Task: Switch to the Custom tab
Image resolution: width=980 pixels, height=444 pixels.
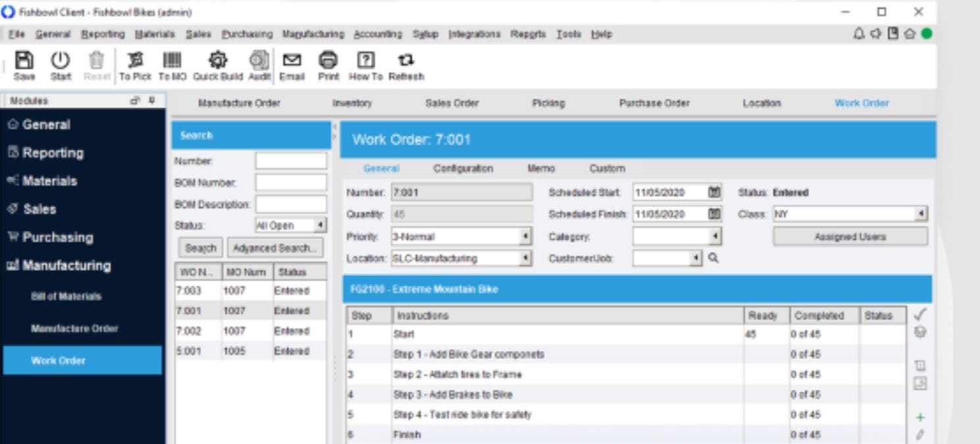Action: [607, 169]
